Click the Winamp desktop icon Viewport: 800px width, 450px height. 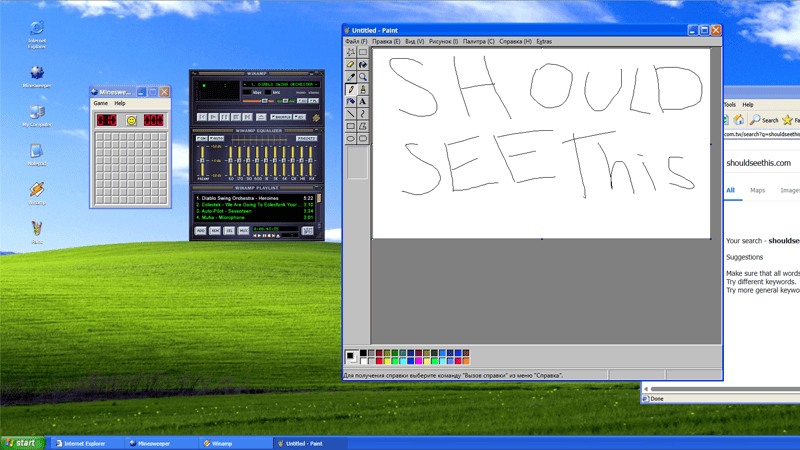[x=37, y=194]
